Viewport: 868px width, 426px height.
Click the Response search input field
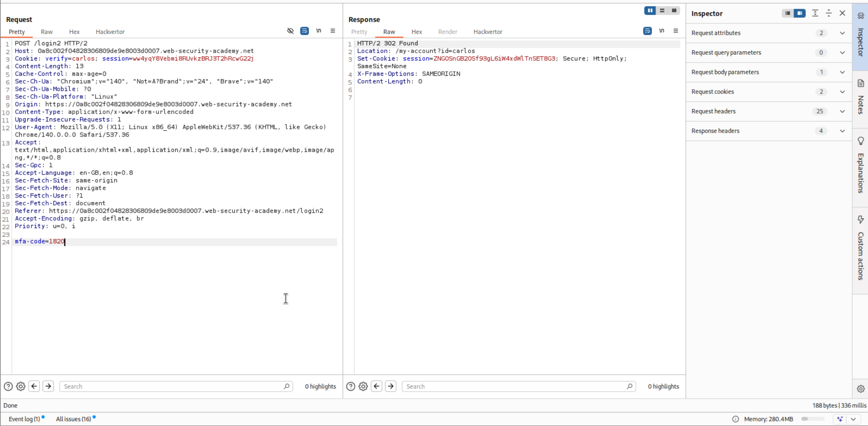pyautogui.click(x=513, y=386)
